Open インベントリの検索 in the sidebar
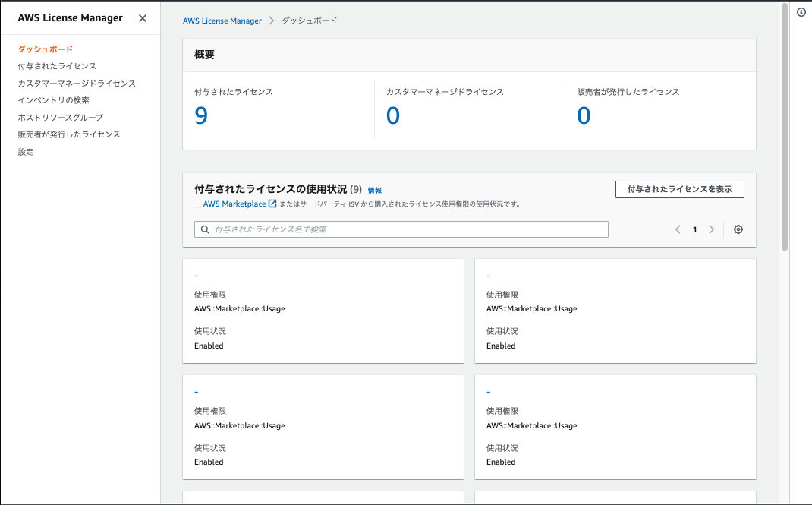The width and height of the screenshot is (812, 505). [53, 100]
